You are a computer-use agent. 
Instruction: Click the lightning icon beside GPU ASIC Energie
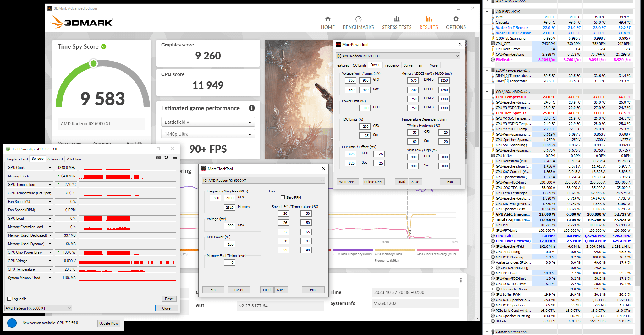(x=493, y=214)
